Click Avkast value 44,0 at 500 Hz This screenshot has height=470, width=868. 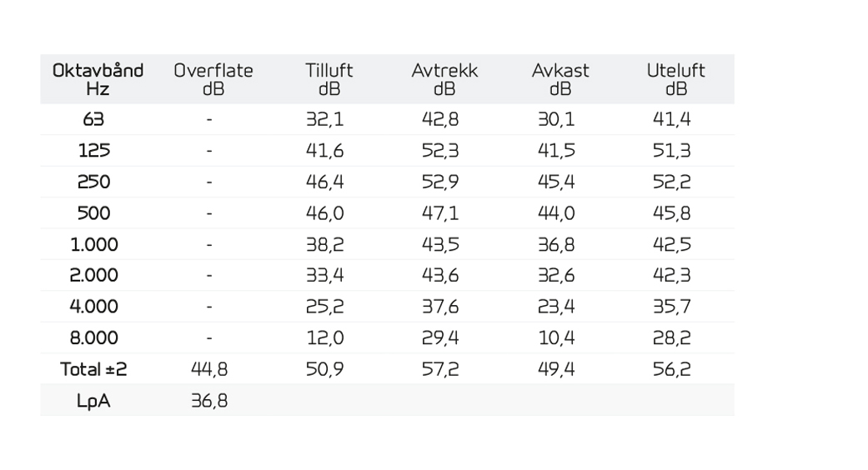click(556, 213)
